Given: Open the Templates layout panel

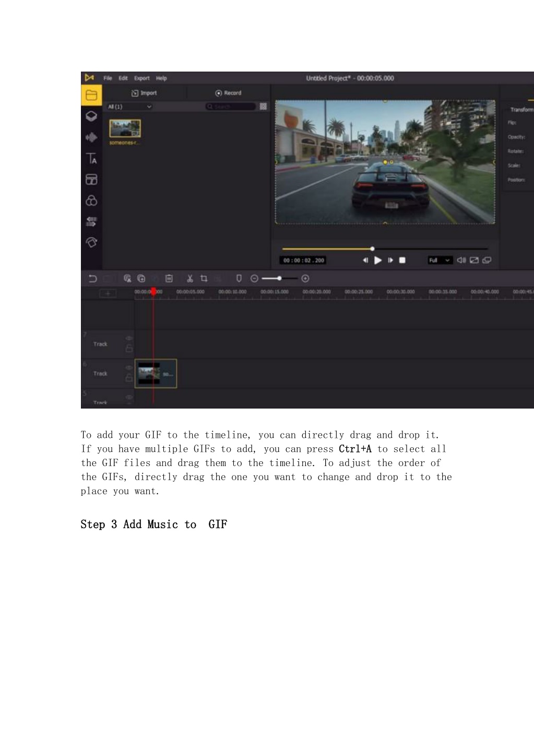Looking at the screenshot, I should coord(91,179).
